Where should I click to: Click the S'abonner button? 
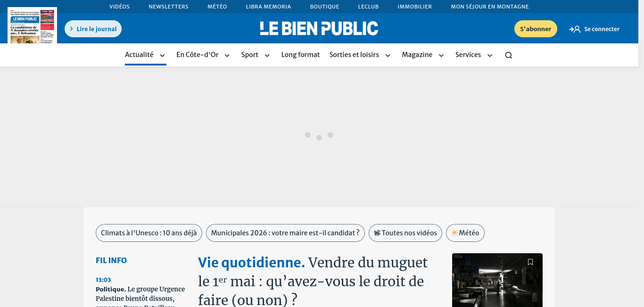(536, 29)
